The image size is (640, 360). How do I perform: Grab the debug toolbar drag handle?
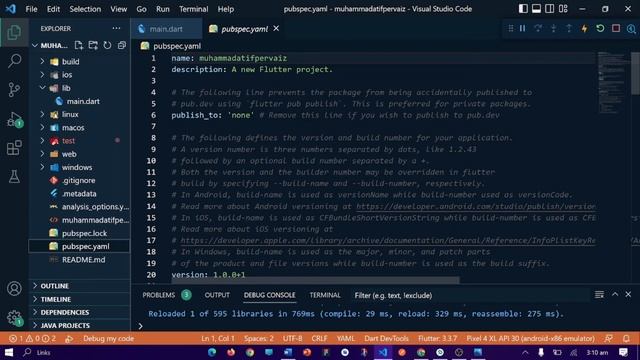pyautogui.click(x=511, y=28)
